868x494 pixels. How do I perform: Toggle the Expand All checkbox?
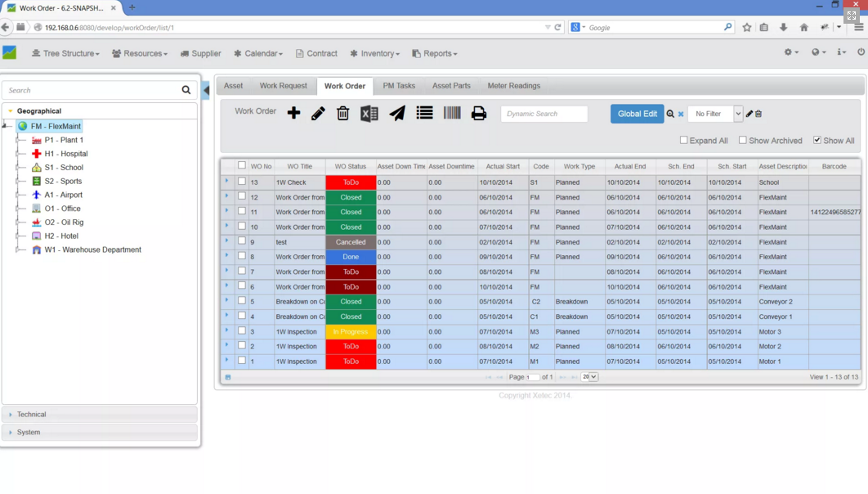coord(683,140)
